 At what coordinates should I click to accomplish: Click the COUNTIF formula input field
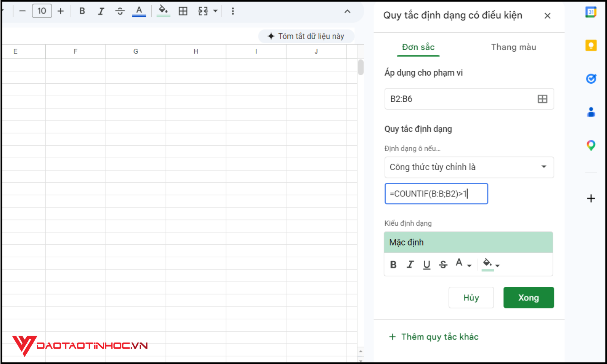point(436,193)
